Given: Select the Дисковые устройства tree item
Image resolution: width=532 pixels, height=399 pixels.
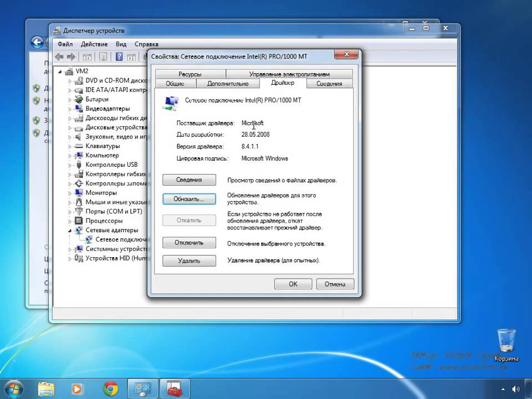Looking at the screenshot, I should [116, 127].
